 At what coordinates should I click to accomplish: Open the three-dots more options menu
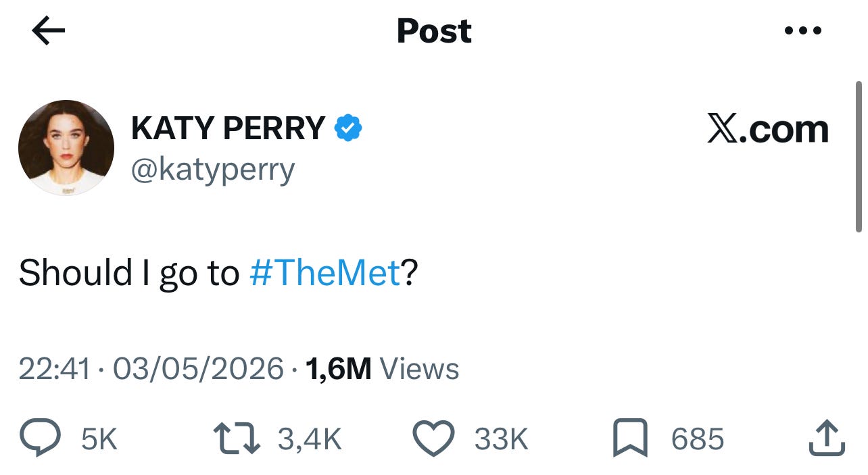(x=802, y=30)
